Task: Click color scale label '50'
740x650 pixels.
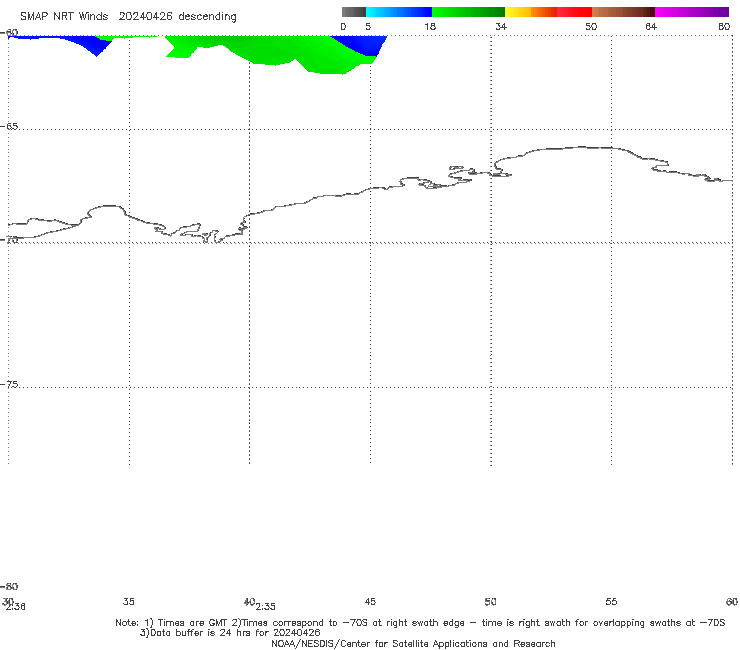Action: (x=591, y=27)
